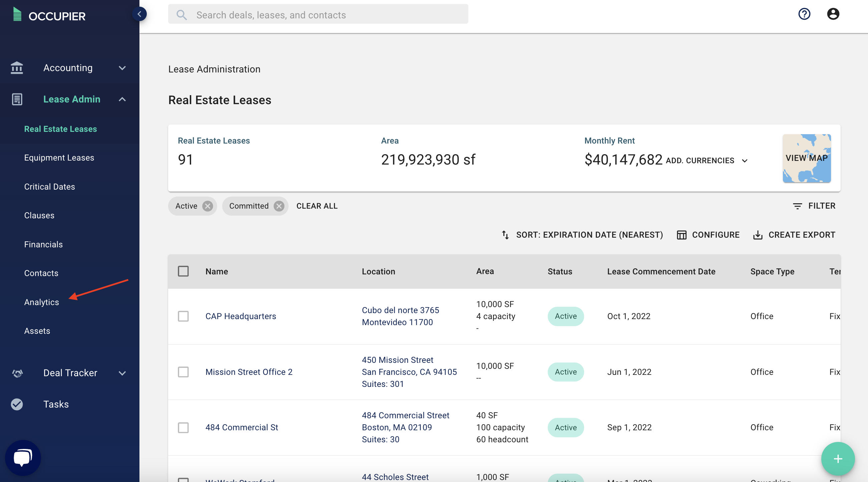Open VIEW MAP
Viewport: 868px width, 482px height.
pyautogui.click(x=806, y=159)
